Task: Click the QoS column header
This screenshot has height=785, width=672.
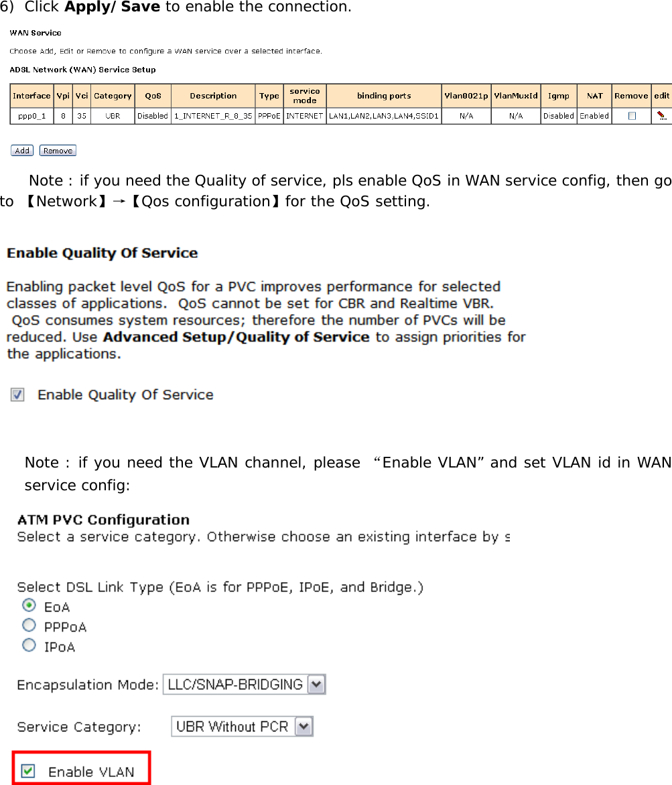Action: click(152, 95)
